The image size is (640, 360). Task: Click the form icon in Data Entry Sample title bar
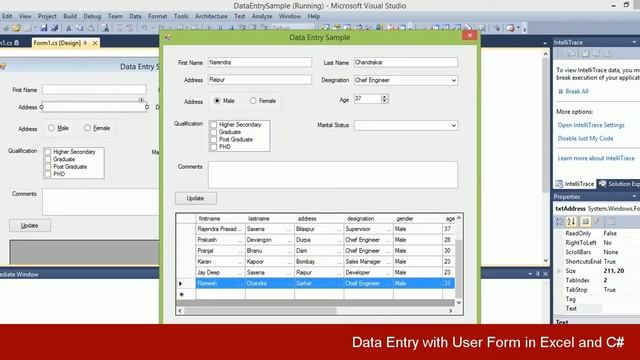168,38
